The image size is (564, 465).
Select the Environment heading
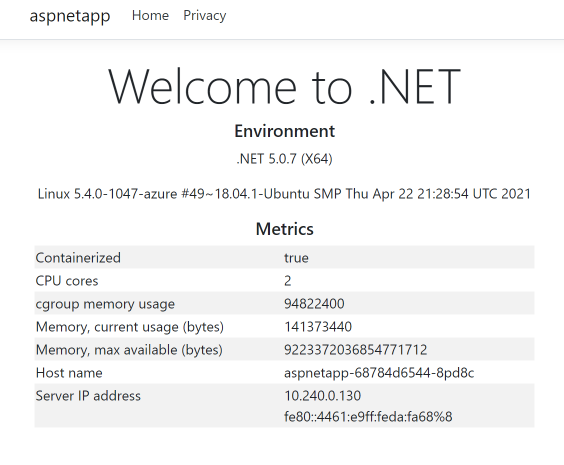285,131
